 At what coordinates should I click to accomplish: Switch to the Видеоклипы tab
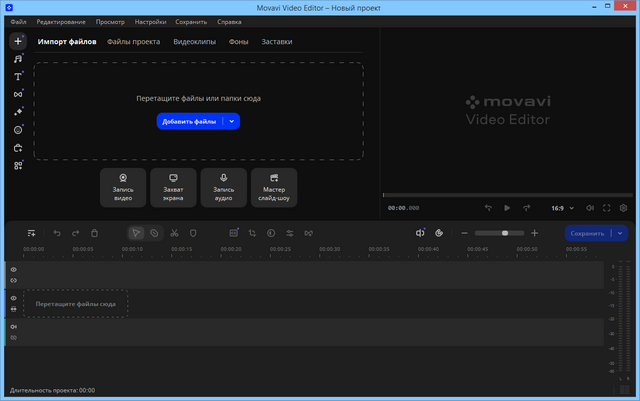pos(196,42)
